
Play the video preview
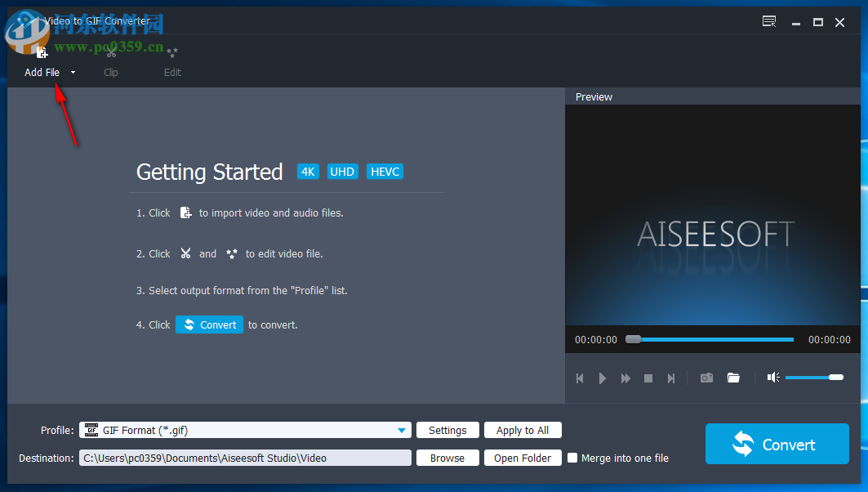603,378
